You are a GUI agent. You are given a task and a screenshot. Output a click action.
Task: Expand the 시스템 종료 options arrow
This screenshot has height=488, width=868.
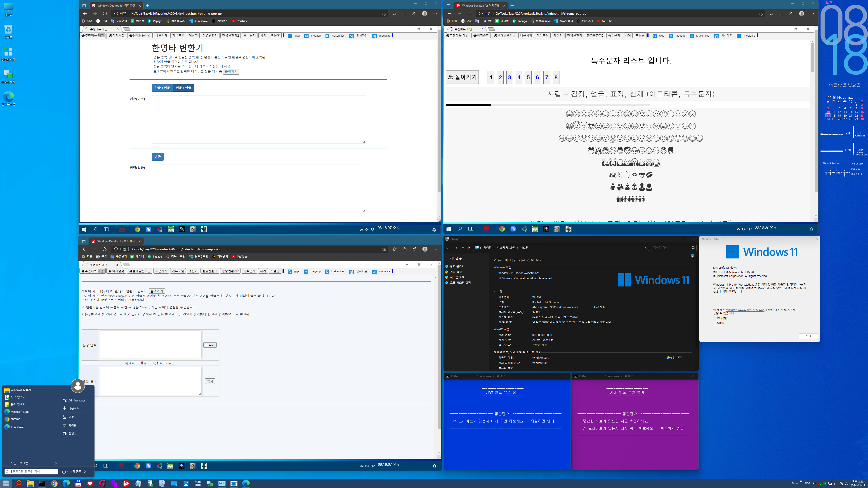click(x=85, y=472)
